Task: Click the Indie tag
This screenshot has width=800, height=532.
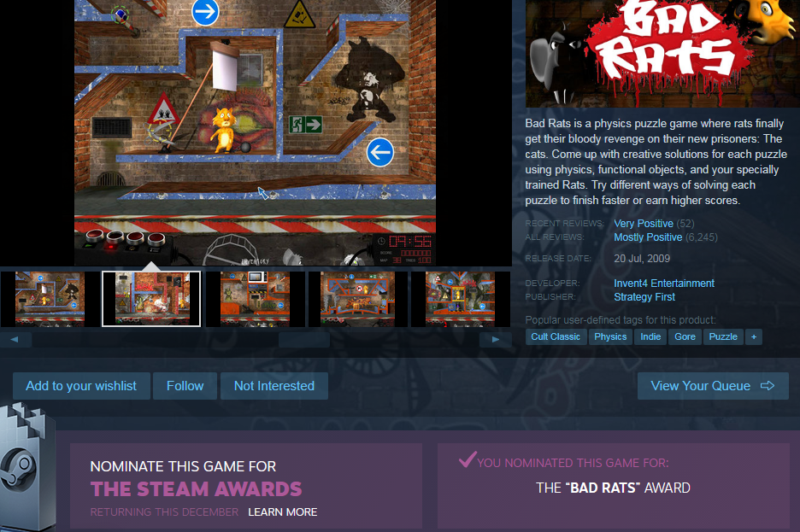Action: (650, 336)
